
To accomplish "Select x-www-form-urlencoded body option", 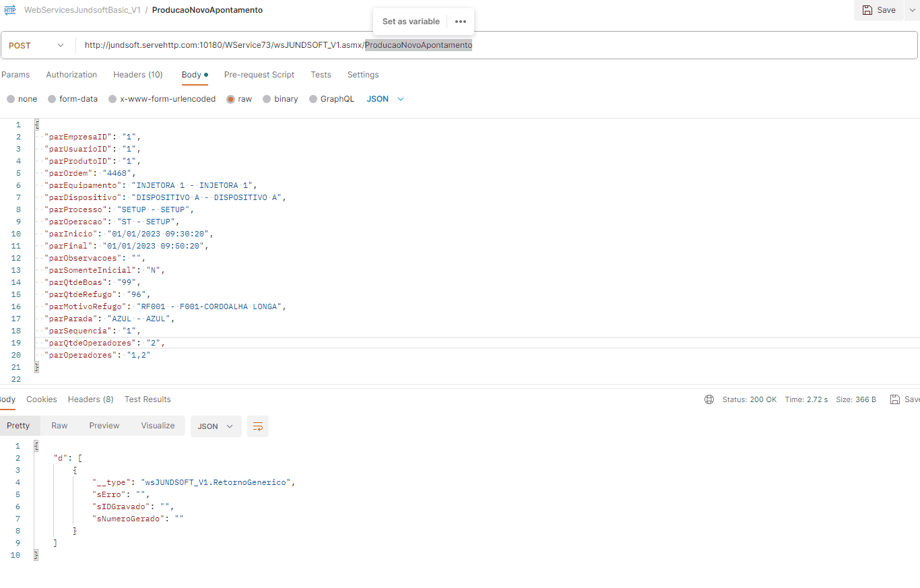I will coord(112,99).
